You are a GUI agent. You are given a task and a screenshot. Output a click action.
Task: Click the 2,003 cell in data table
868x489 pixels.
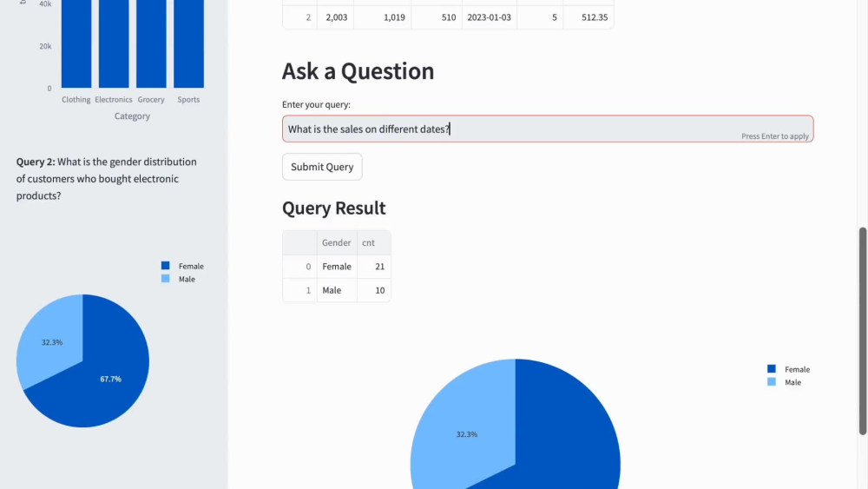335,17
